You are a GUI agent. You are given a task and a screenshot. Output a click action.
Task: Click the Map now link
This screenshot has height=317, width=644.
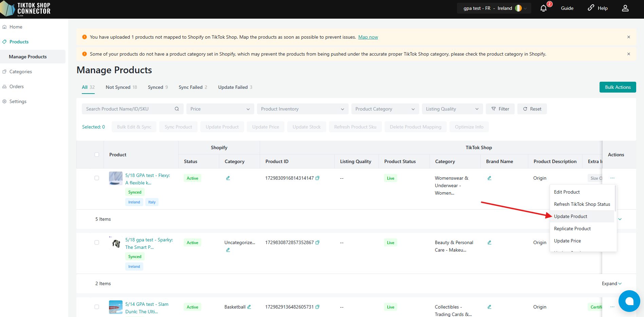coord(368,37)
